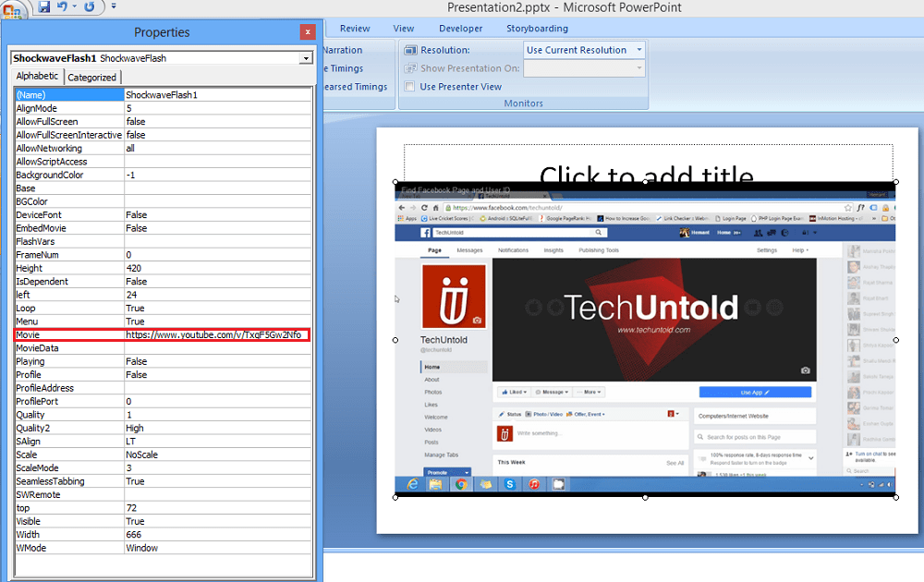The image size is (924, 582).
Task: Click the Show Presentation On icon
Action: [x=410, y=68]
